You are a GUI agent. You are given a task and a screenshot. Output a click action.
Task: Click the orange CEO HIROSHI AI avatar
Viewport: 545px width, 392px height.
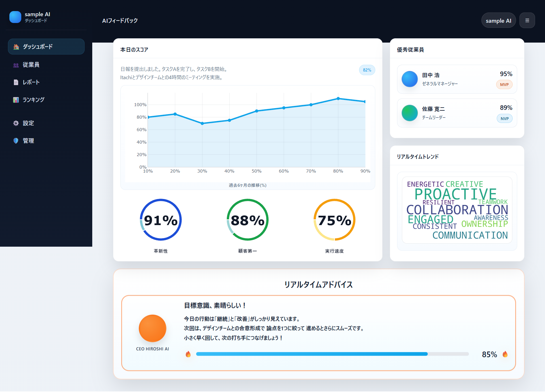point(152,328)
